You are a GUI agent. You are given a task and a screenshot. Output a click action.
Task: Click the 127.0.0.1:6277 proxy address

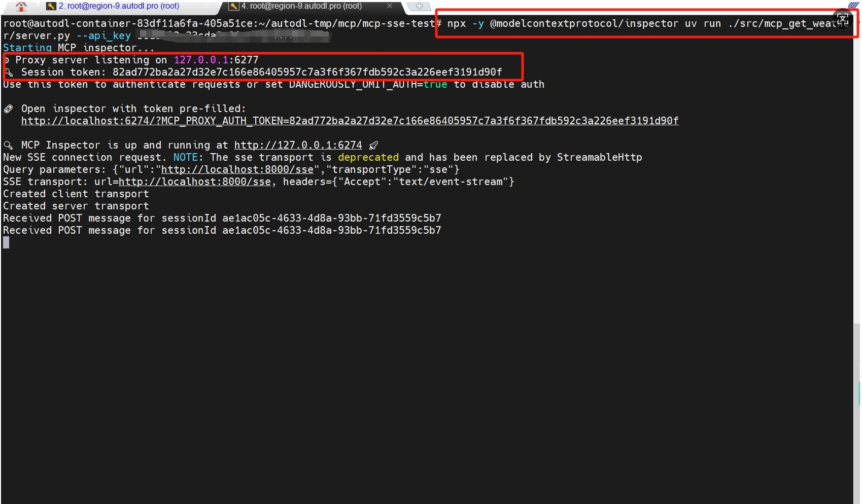[216, 60]
